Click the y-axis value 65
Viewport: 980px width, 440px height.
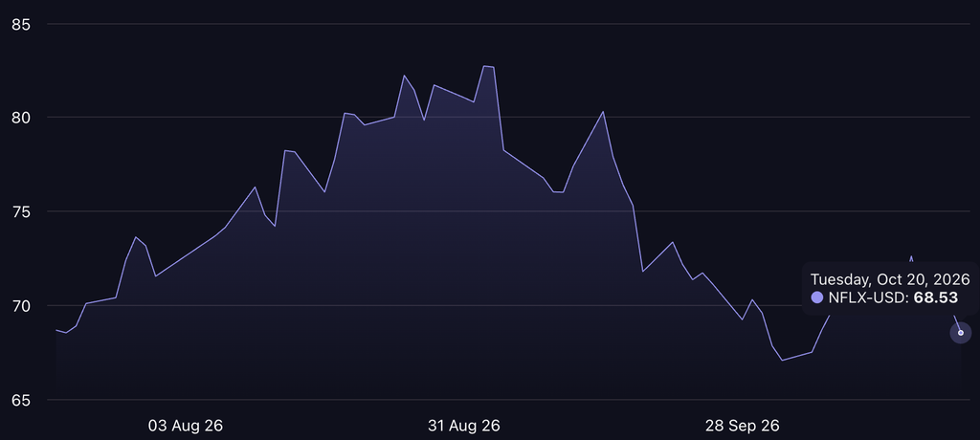click(x=22, y=400)
